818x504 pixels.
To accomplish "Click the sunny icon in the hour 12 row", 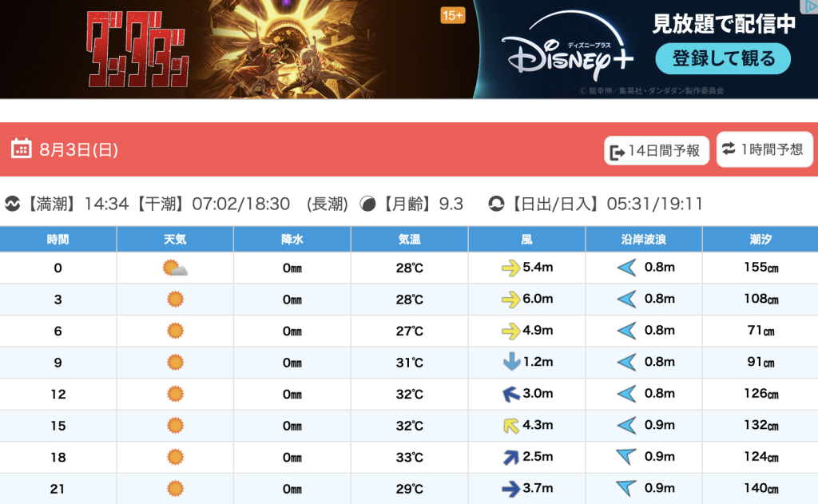I will (175, 394).
